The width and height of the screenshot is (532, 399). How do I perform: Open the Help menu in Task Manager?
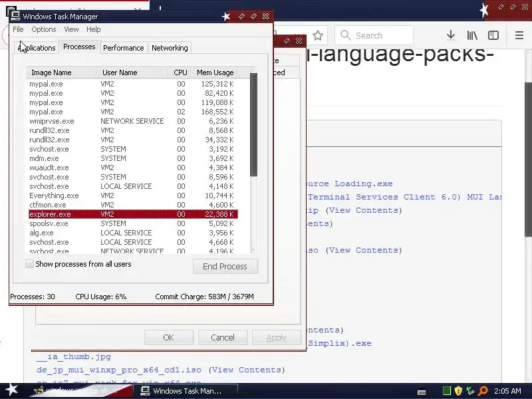[93, 29]
